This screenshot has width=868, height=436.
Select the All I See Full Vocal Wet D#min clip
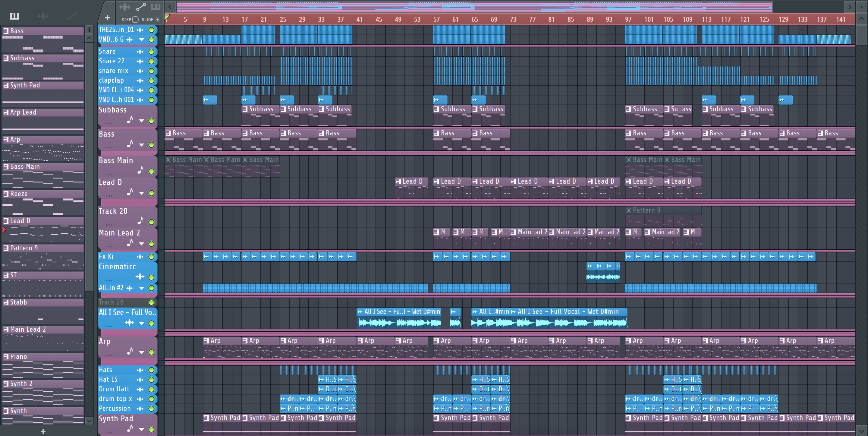point(568,318)
